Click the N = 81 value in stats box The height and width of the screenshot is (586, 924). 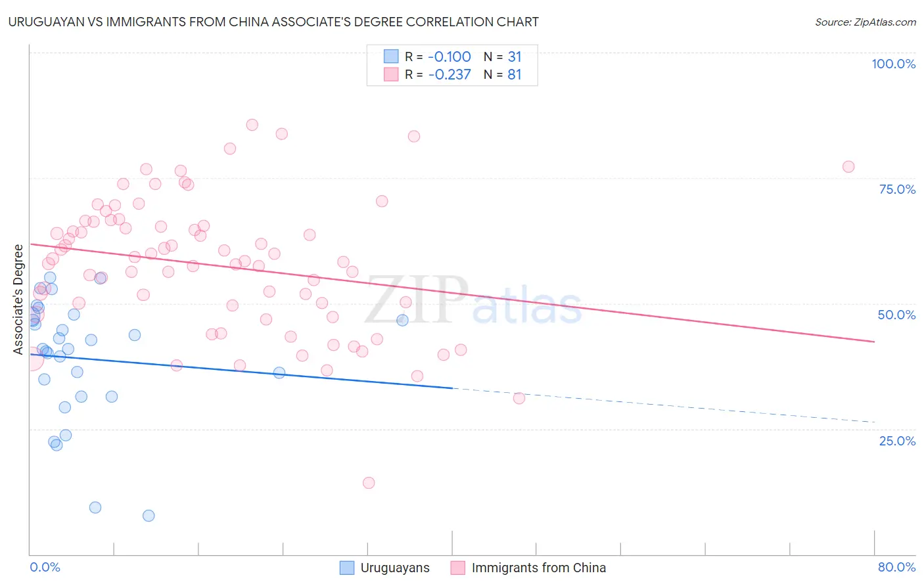point(503,74)
